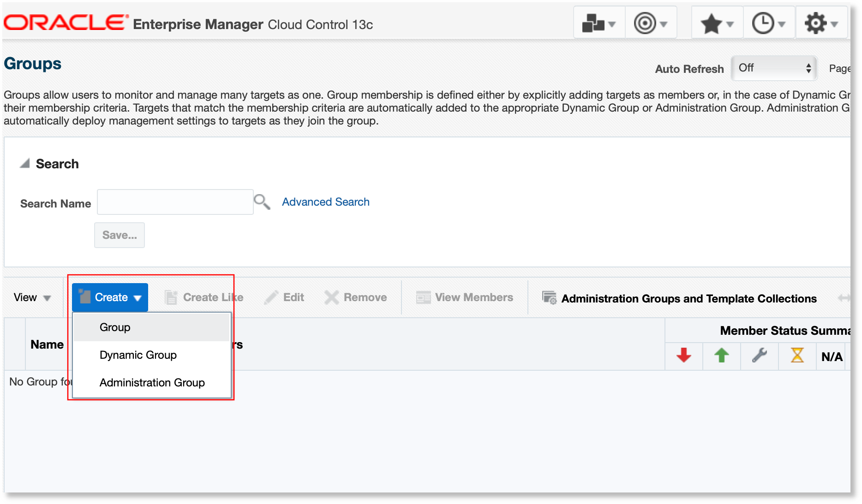862x504 pixels.
Task: Click the Advanced Search link
Action: pyautogui.click(x=326, y=202)
